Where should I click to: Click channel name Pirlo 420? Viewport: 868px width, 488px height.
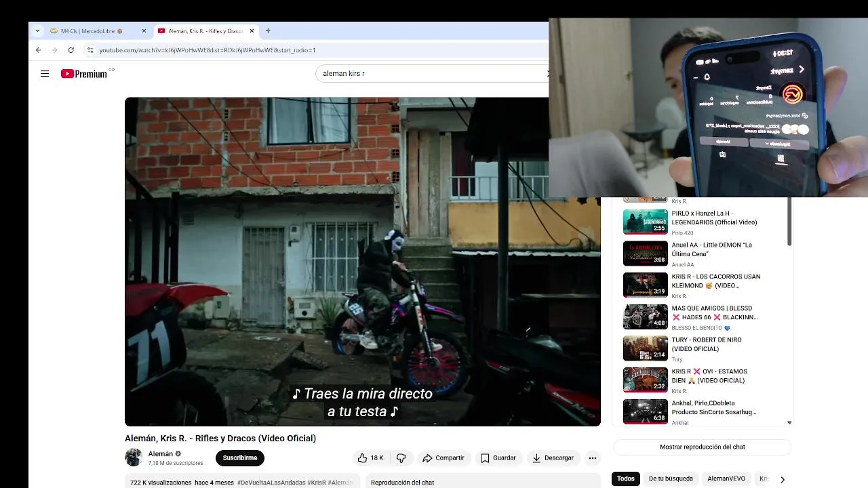(682, 233)
